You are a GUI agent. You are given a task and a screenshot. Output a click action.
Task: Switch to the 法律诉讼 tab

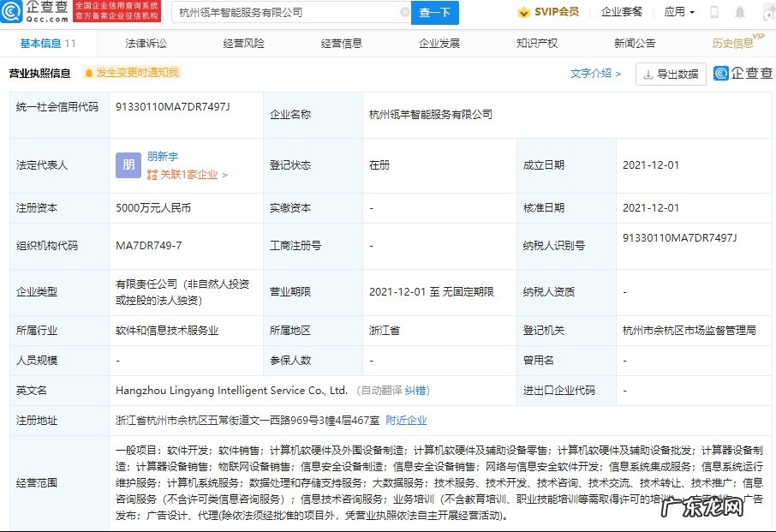click(145, 43)
